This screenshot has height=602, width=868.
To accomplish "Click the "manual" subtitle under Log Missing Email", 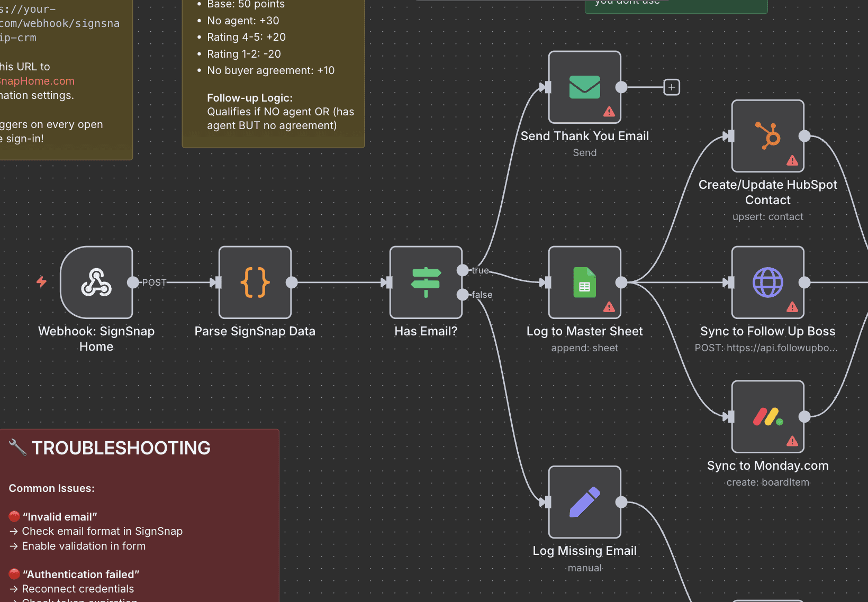I will click(x=585, y=568).
